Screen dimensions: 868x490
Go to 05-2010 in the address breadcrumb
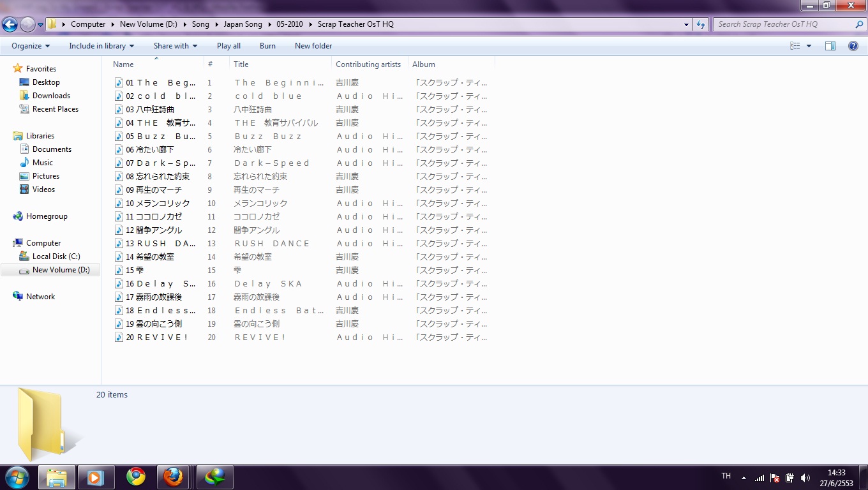(290, 24)
